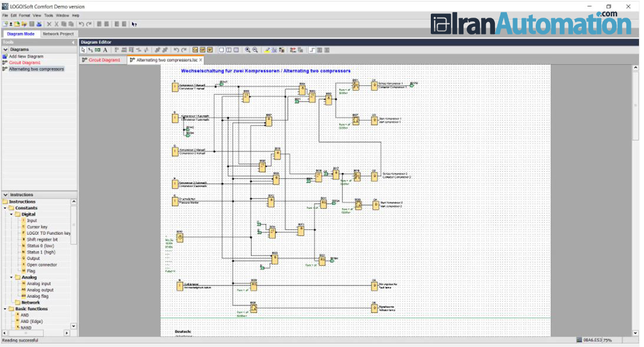Select the Network folder in tree

(31, 302)
